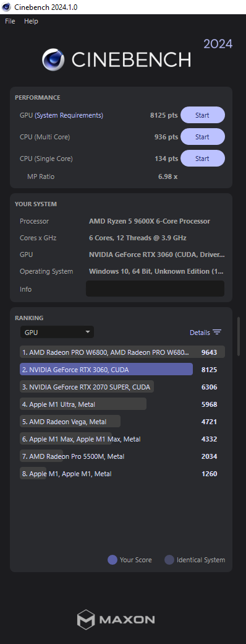Click the Your Score legend dot
Viewport: 246px width, 644px height.
coord(112,560)
